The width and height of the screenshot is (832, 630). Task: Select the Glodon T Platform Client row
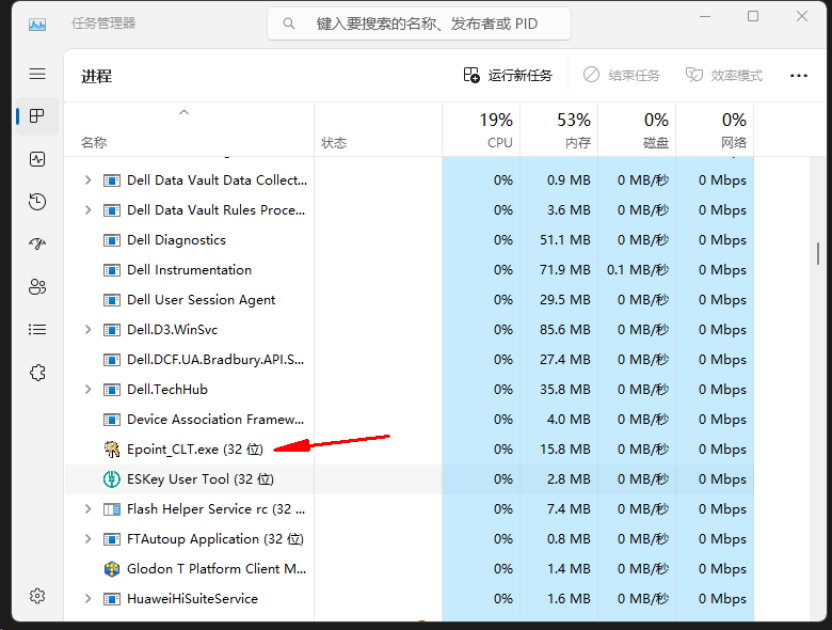click(409, 569)
